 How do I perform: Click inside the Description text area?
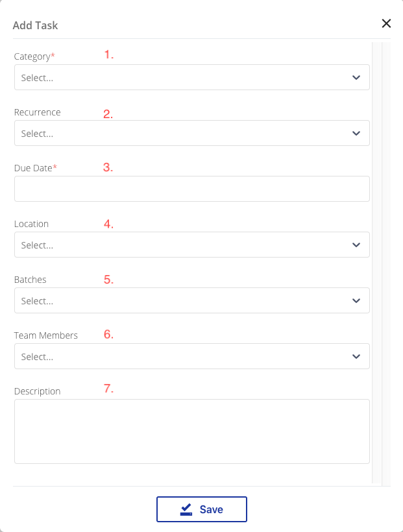(x=192, y=431)
